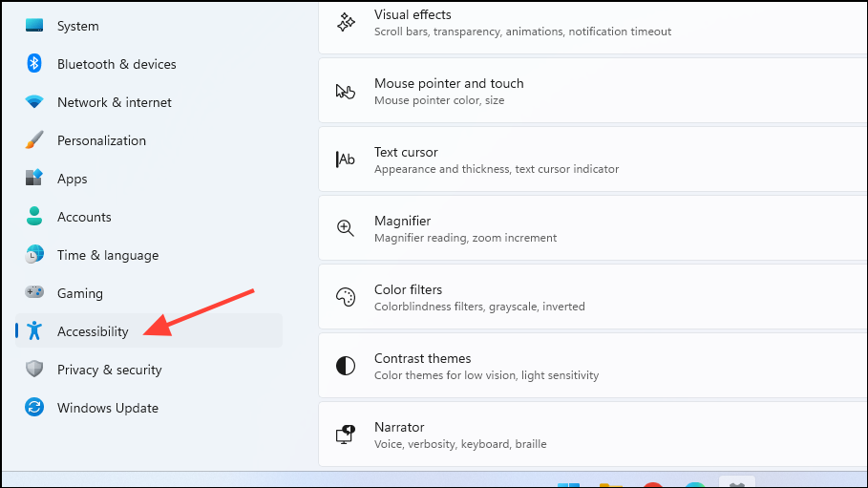Click the Accessibility figure icon in sidebar

34,330
